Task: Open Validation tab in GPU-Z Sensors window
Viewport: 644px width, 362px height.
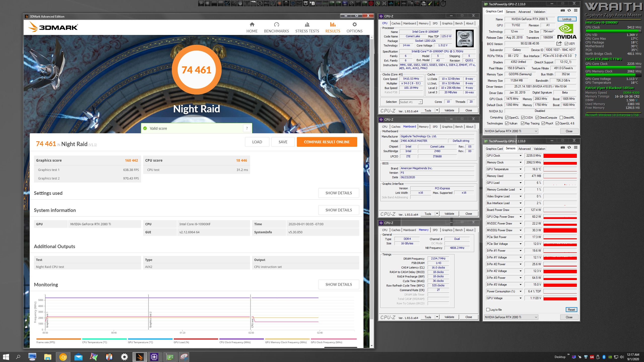Action: (x=539, y=149)
